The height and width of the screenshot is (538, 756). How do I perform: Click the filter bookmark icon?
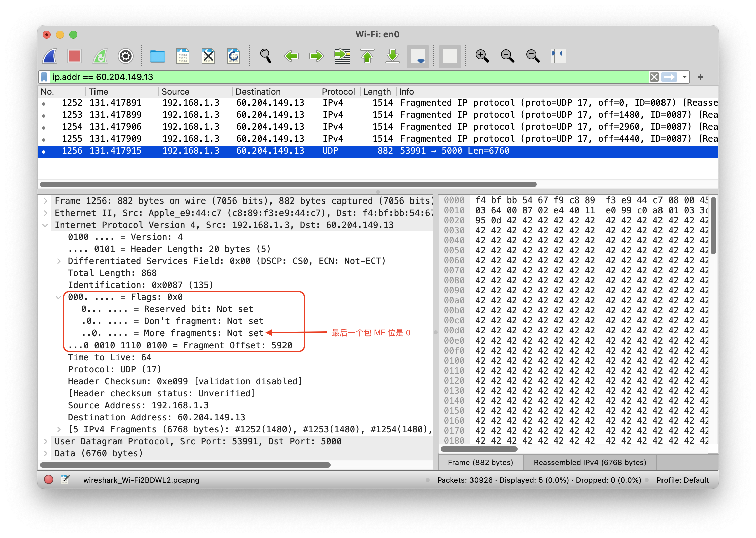(44, 77)
